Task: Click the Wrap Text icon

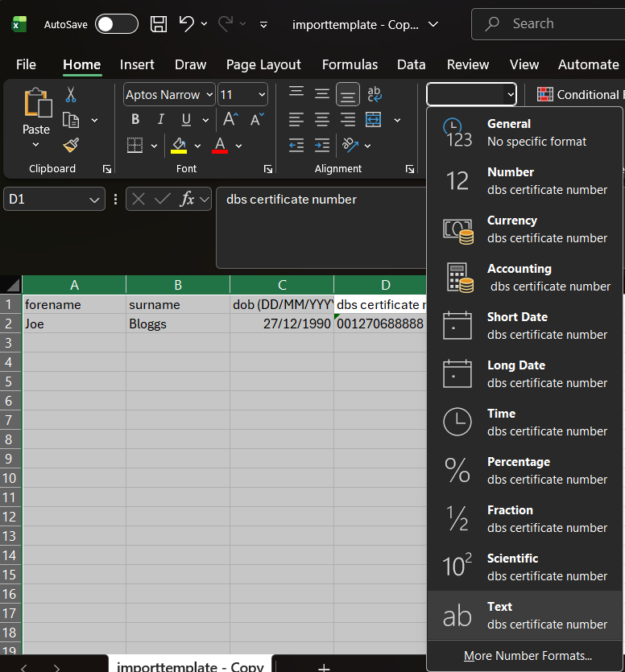Action: click(374, 95)
